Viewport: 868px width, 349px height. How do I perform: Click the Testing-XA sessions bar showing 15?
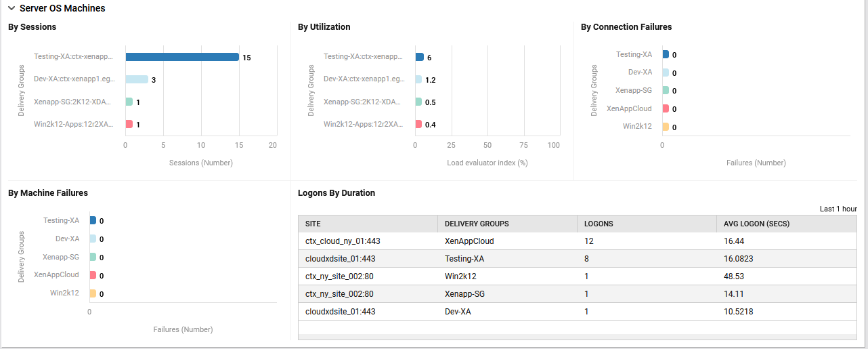pyautogui.click(x=181, y=57)
